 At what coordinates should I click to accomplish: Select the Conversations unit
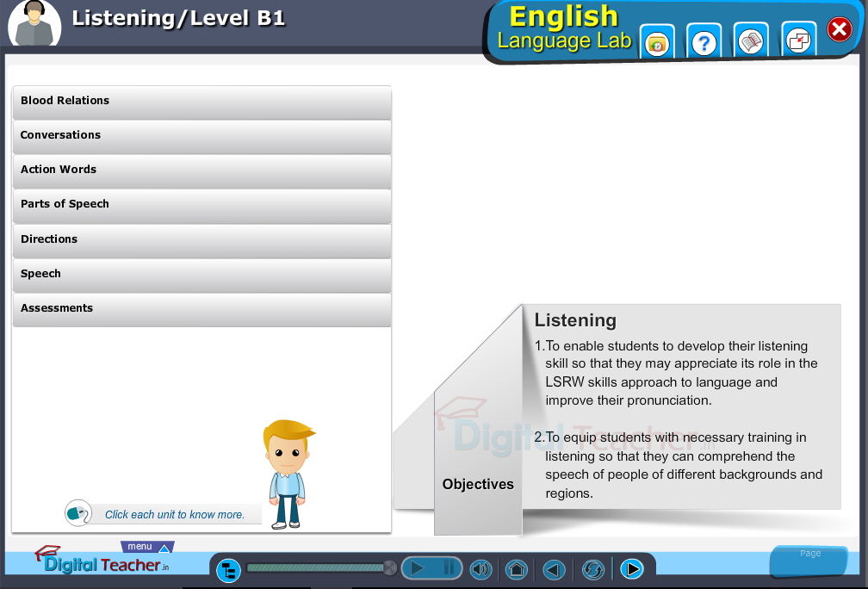click(201, 136)
